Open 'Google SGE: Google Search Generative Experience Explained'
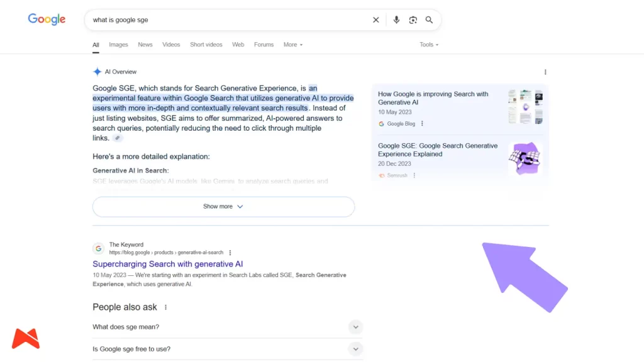Screen dimensions: 644x362 pyautogui.click(x=438, y=150)
